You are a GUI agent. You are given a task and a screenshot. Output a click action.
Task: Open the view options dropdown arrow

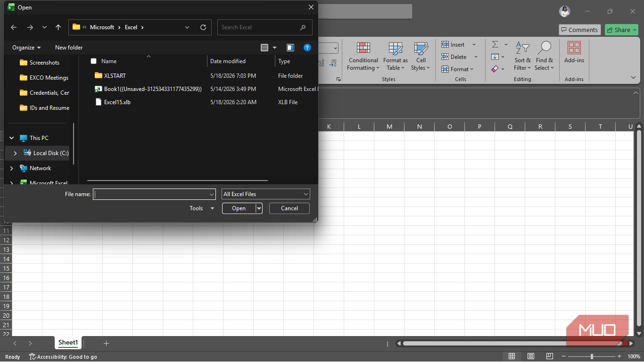[275, 48]
